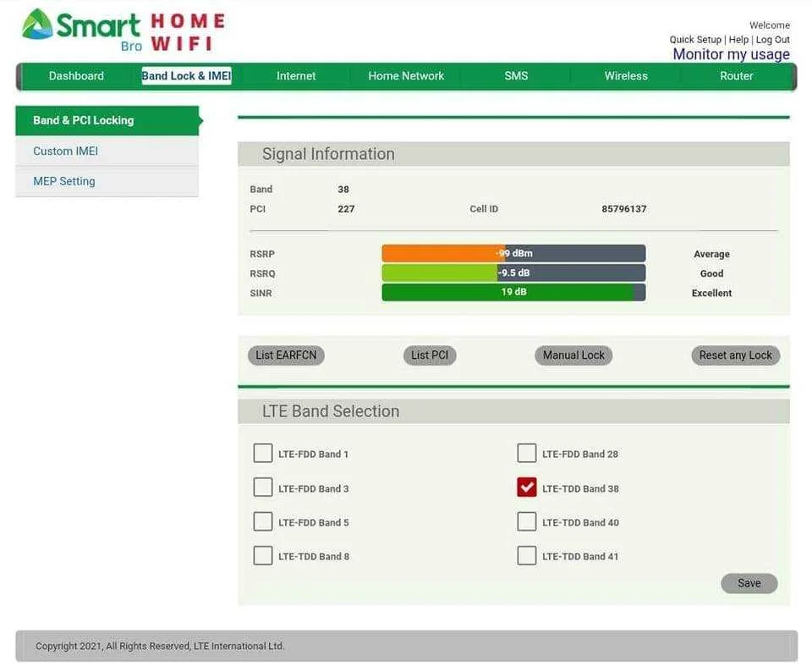Open MEP Setting sidebar page

(x=107, y=181)
